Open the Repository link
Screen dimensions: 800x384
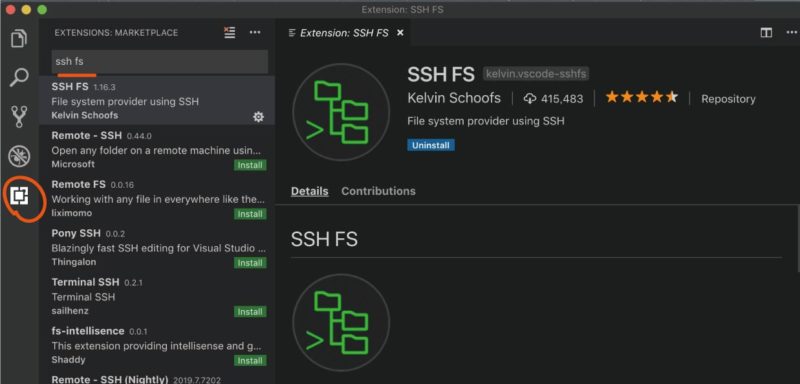point(728,99)
